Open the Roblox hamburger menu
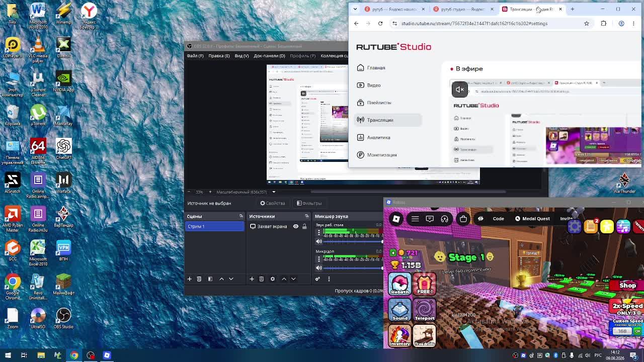This screenshot has width=644, height=362. (415, 219)
